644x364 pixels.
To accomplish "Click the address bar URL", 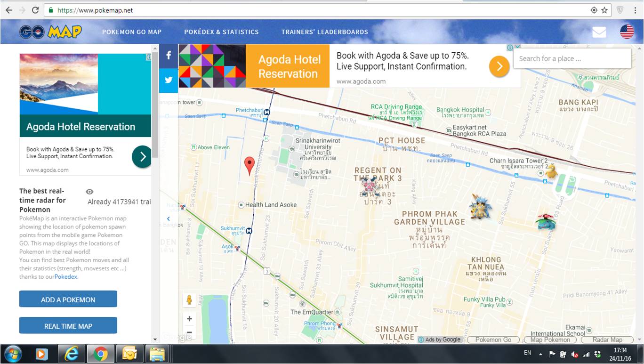I will click(95, 10).
